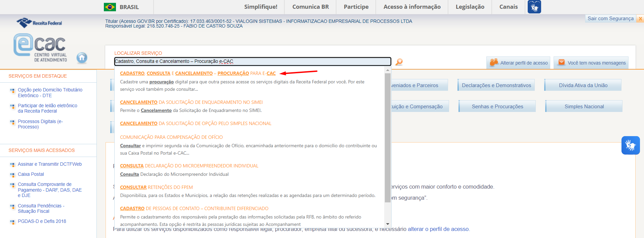This screenshot has height=238, width=644.
Task: Click the magnifier search icon
Action: click(x=399, y=62)
